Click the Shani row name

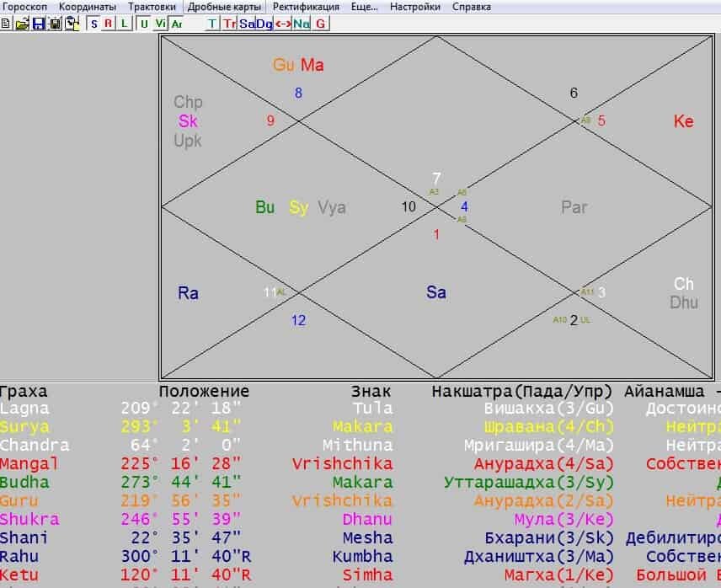click(24, 537)
